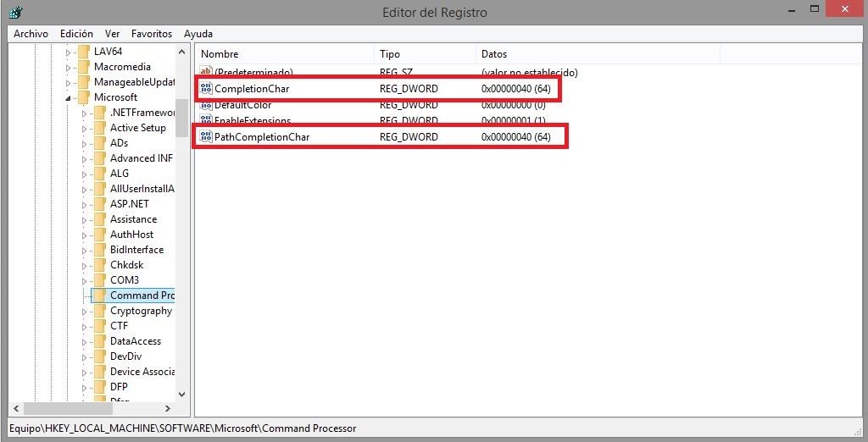
Task: Click the AuthHost folder icon
Action: (100, 235)
